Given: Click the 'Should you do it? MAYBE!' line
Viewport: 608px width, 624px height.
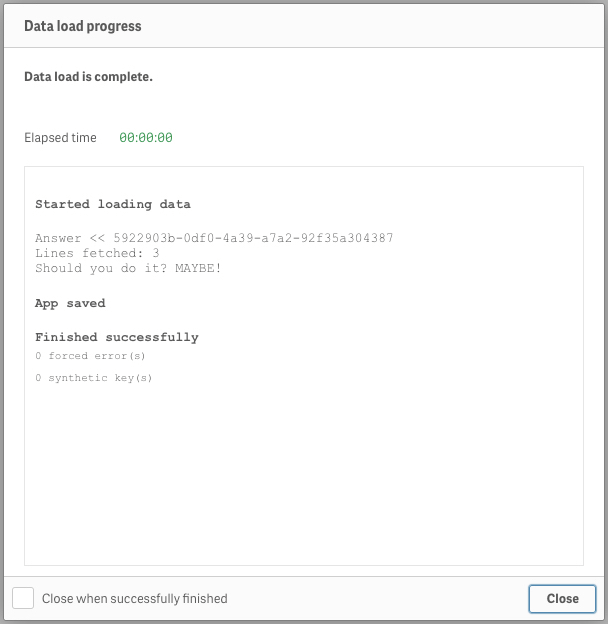Looking at the screenshot, I should 128,268.
